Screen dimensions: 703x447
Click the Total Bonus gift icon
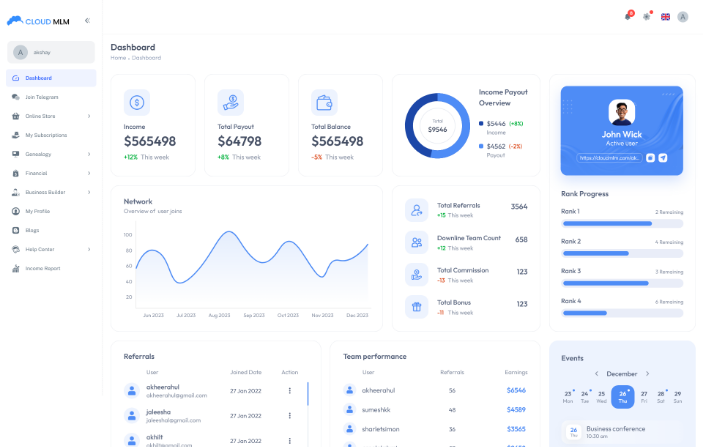(417, 307)
